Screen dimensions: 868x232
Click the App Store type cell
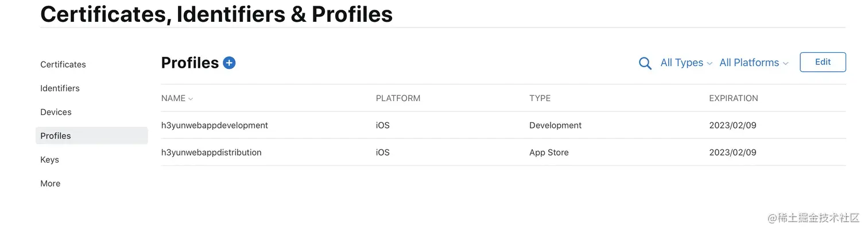point(549,153)
